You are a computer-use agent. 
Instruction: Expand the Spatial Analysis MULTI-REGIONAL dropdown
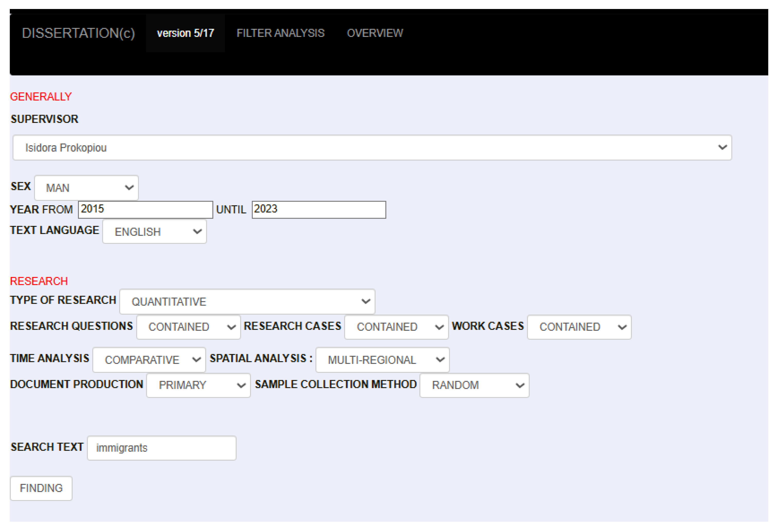382,360
